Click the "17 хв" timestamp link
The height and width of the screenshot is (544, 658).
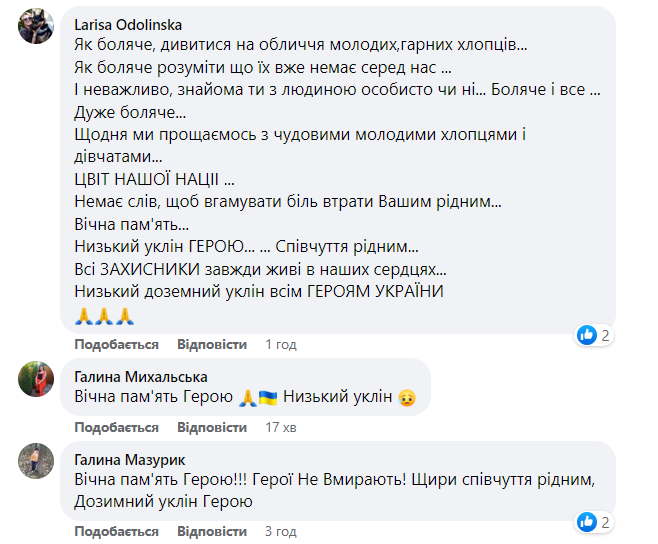281,427
